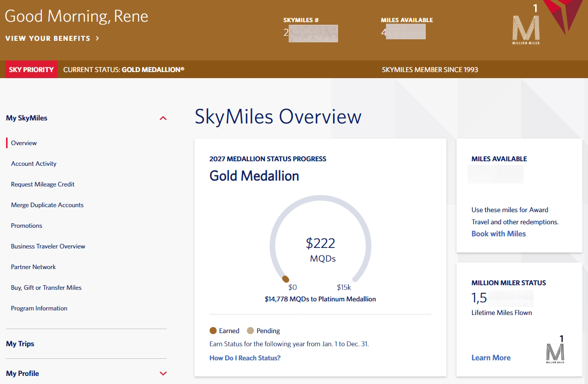Image resolution: width=588 pixels, height=384 pixels.
Task: Select Overview in sidebar
Action: click(x=24, y=143)
